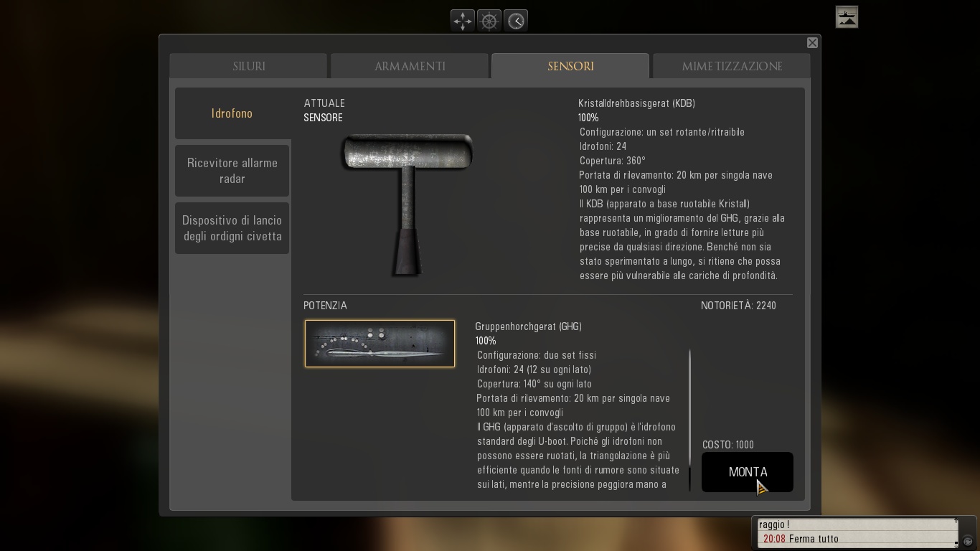Select the Idrofono category
Viewport: 980px width, 551px height.
point(232,113)
